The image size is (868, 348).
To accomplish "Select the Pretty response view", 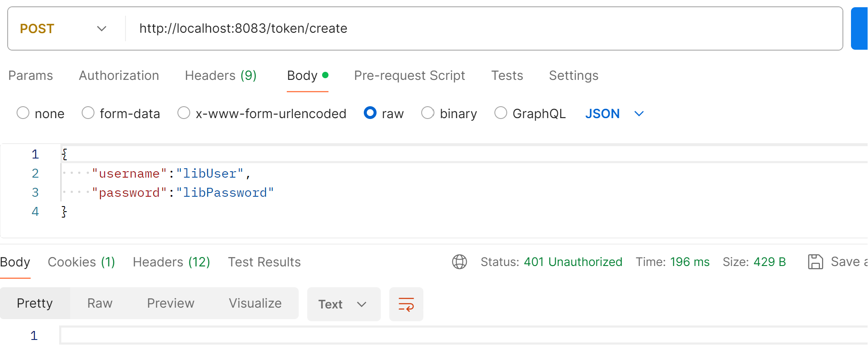I will click(x=35, y=303).
